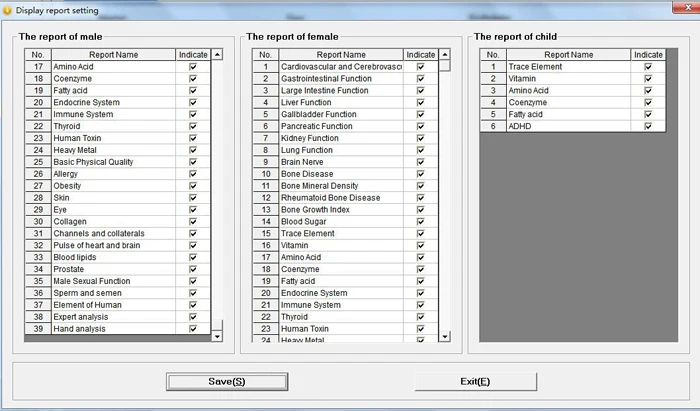Click female list scroll up arrow
This screenshot has height=411, width=700.
(x=445, y=54)
